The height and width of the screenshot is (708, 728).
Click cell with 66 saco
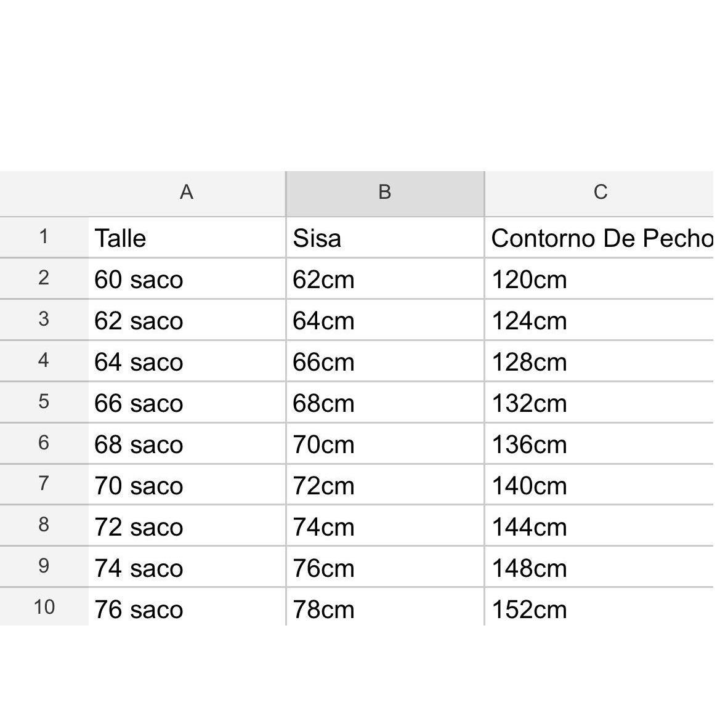(187, 403)
